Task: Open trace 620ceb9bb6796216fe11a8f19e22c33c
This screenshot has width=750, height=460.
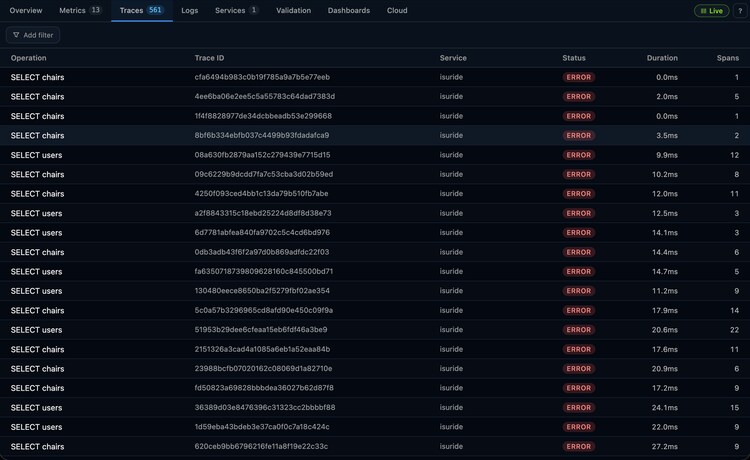Action: click(x=261, y=446)
